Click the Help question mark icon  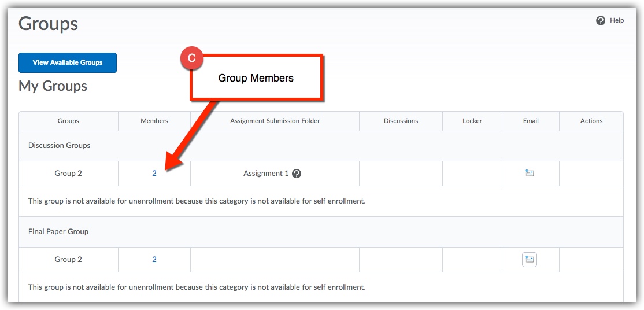pos(600,21)
